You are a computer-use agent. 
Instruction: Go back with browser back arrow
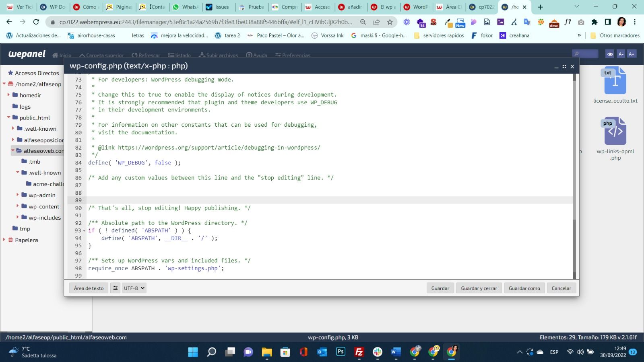(x=9, y=22)
